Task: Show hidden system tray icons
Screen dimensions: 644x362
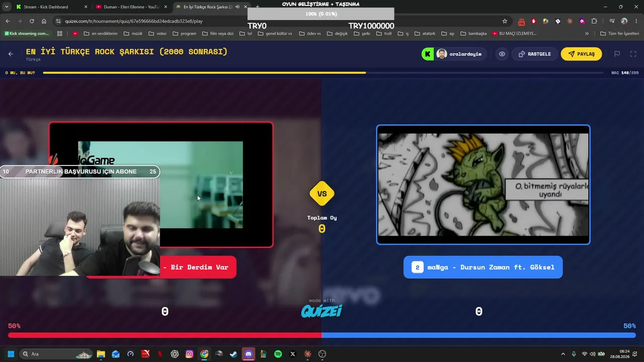Action: point(563,354)
